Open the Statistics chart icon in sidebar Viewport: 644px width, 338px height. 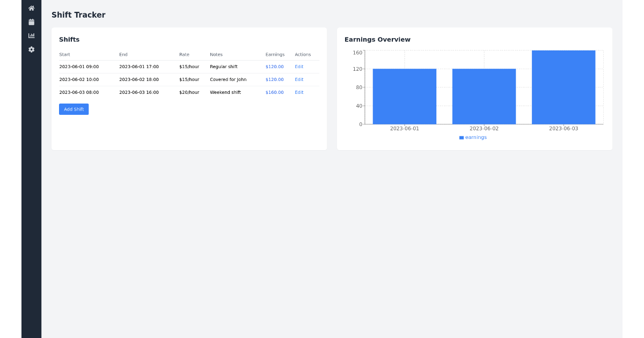click(31, 35)
